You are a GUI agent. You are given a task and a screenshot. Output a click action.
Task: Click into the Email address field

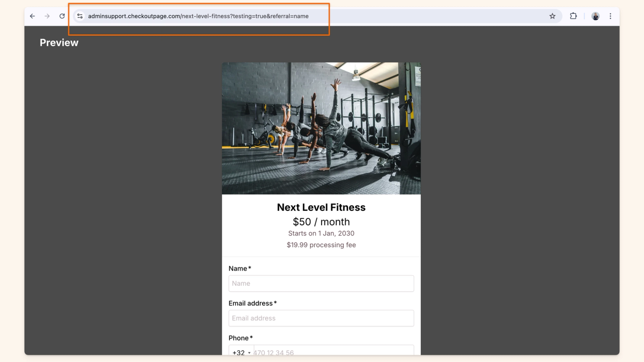coord(321,318)
